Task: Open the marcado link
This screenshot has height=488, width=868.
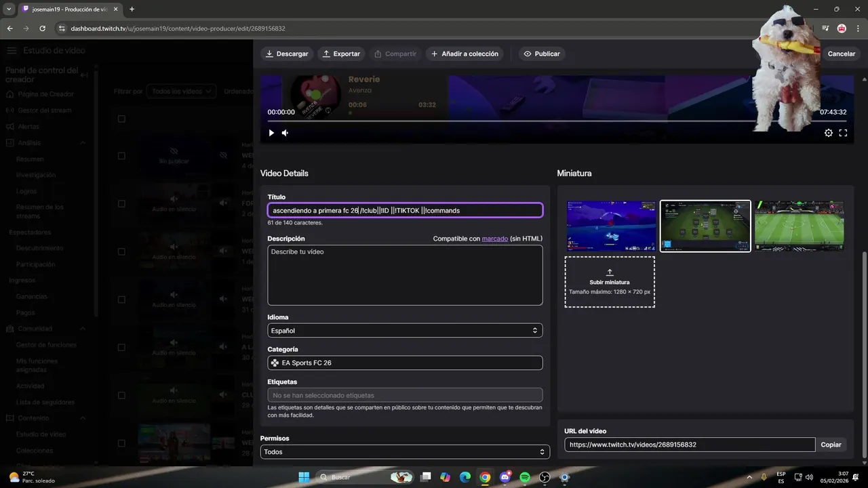Action: 495,239
